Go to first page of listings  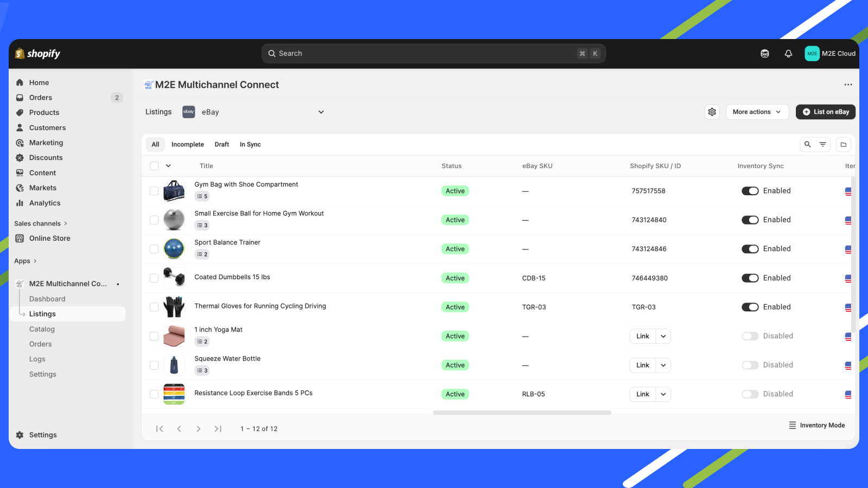pos(159,429)
